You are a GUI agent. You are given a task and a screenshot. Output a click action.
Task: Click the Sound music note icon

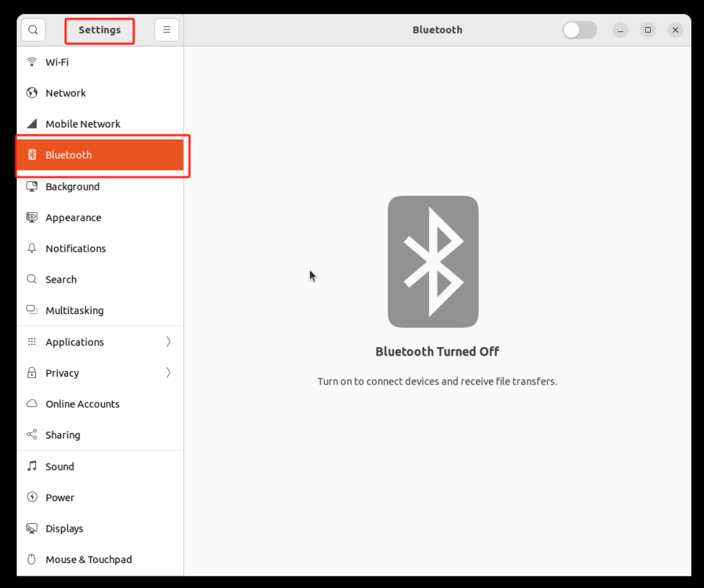32,466
